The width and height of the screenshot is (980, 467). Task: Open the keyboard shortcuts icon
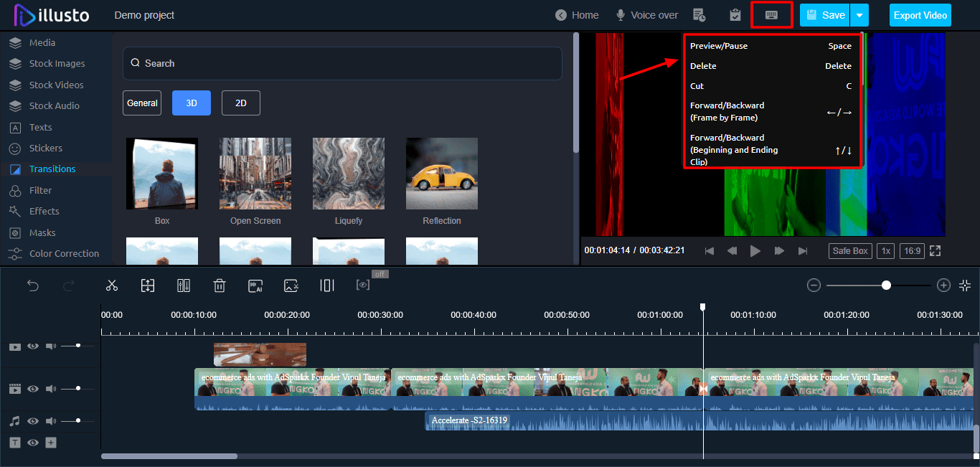(771, 15)
